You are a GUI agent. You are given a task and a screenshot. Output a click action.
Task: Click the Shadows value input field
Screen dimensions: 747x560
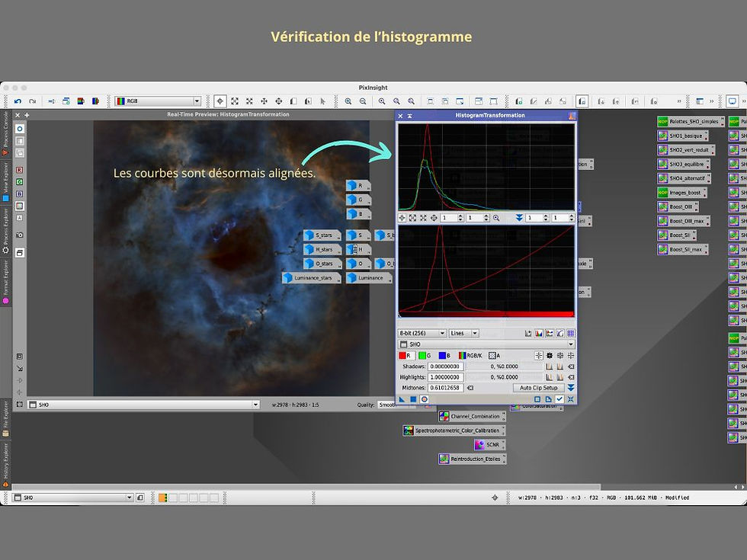[x=446, y=366]
